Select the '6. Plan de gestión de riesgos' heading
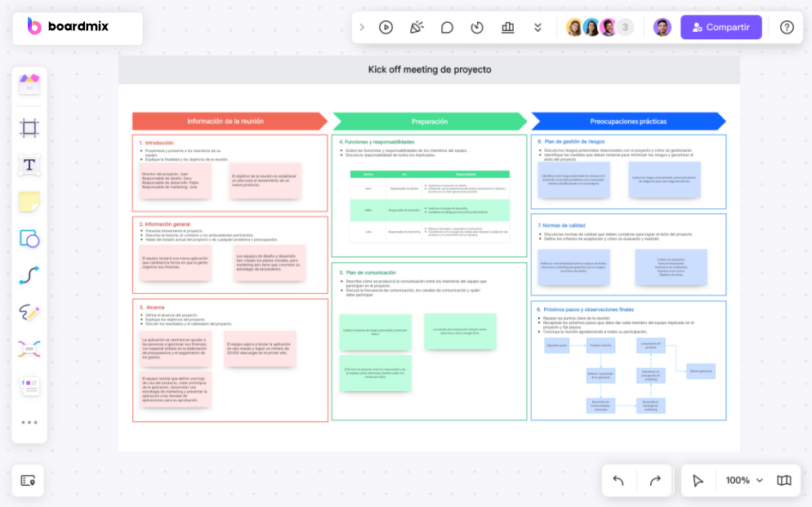812x507 pixels. (x=571, y=141)
